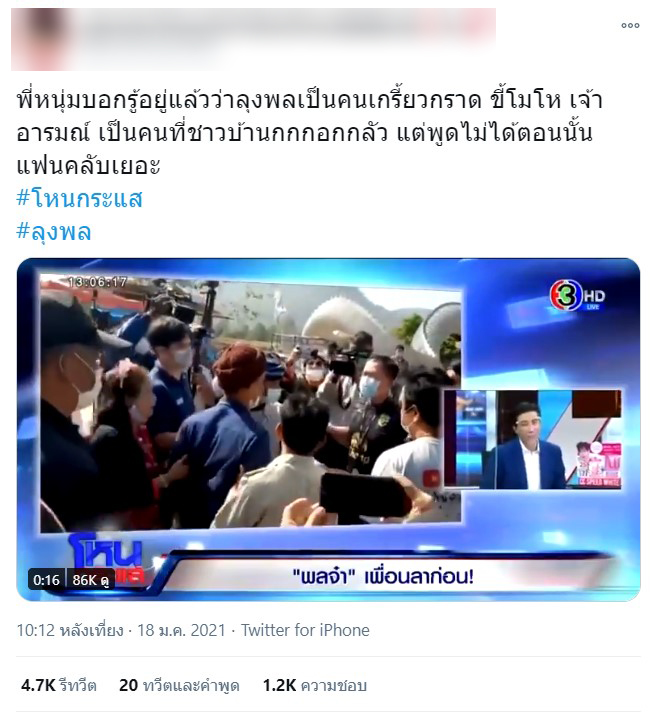Play the embedded news video
The height and width of the screenshot is (714, 654).
[x=328, y=429]
